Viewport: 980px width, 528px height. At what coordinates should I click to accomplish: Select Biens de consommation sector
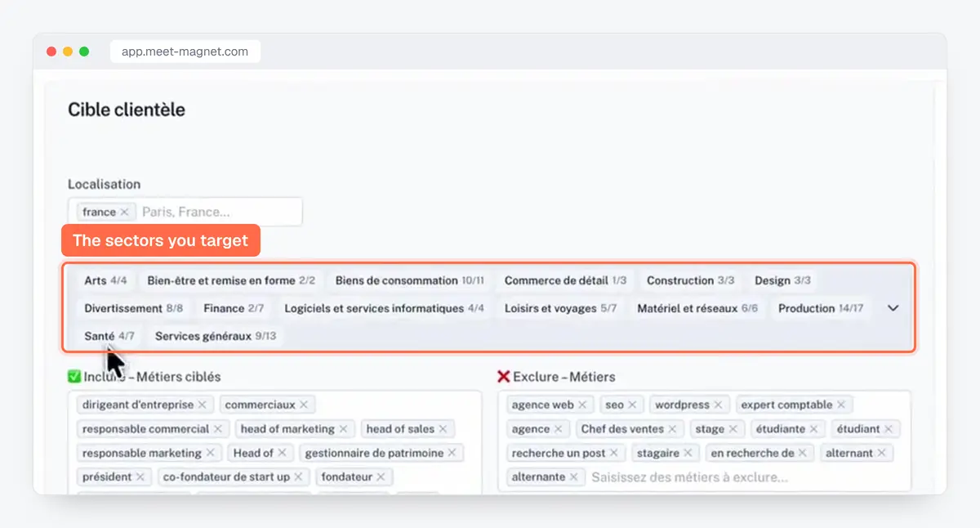click(x=409, y=280)
